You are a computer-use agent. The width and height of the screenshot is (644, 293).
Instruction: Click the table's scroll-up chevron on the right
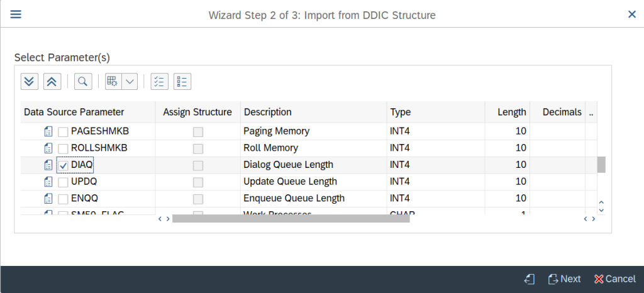pyautogui.click(x=601, y=202)
